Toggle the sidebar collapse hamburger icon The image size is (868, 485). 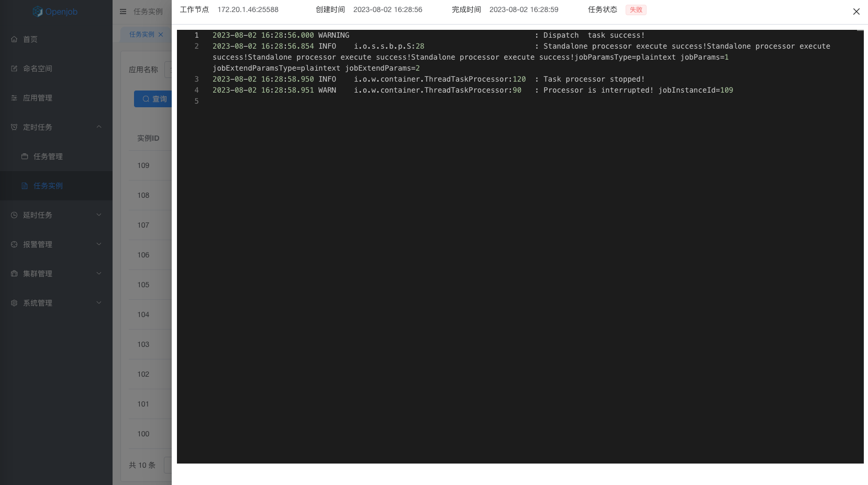[x=123, y=12]
